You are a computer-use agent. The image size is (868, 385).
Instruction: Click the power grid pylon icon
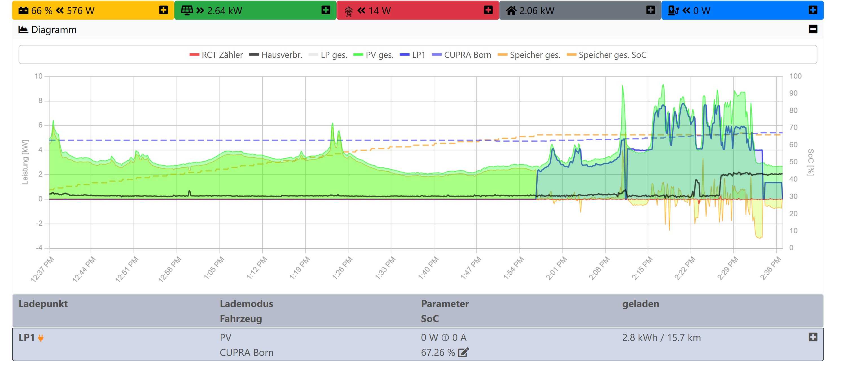(349, 11)
